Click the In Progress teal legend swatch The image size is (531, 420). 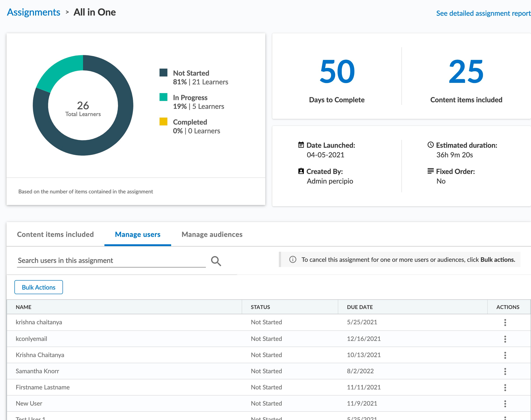[163, 97]
